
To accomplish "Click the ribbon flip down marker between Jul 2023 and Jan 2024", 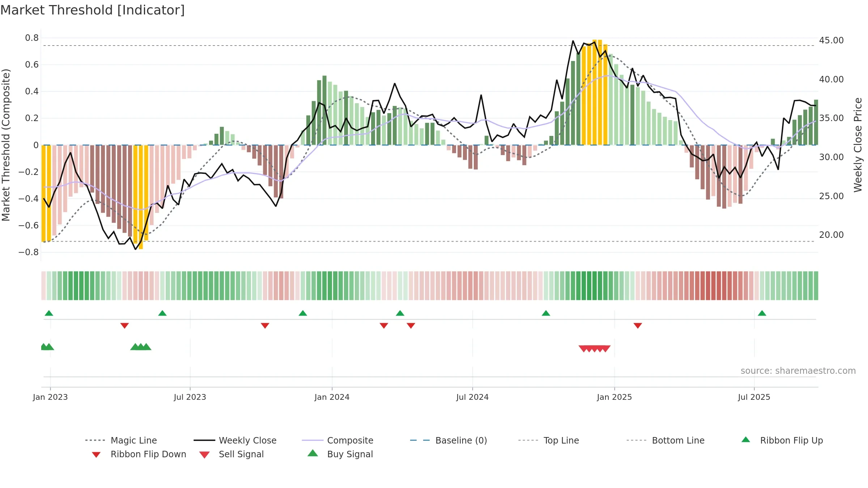I will pyautogui.click(x=265, y=326).
